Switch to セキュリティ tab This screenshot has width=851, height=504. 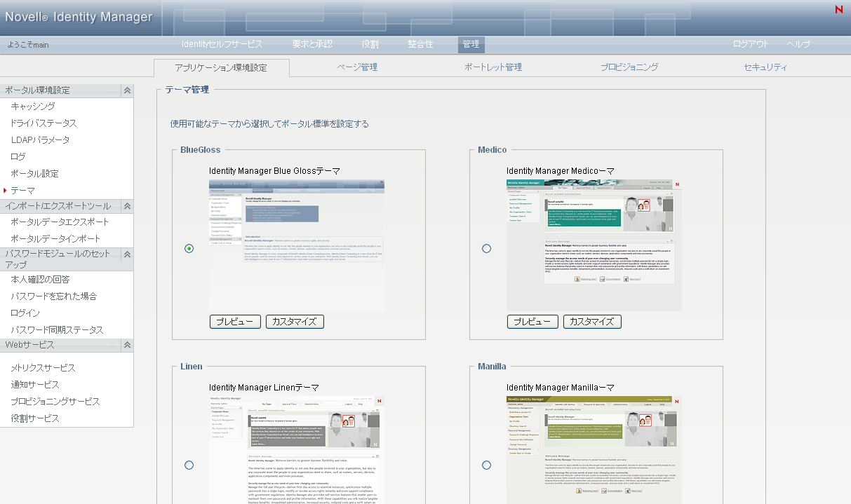coord(765,67)
